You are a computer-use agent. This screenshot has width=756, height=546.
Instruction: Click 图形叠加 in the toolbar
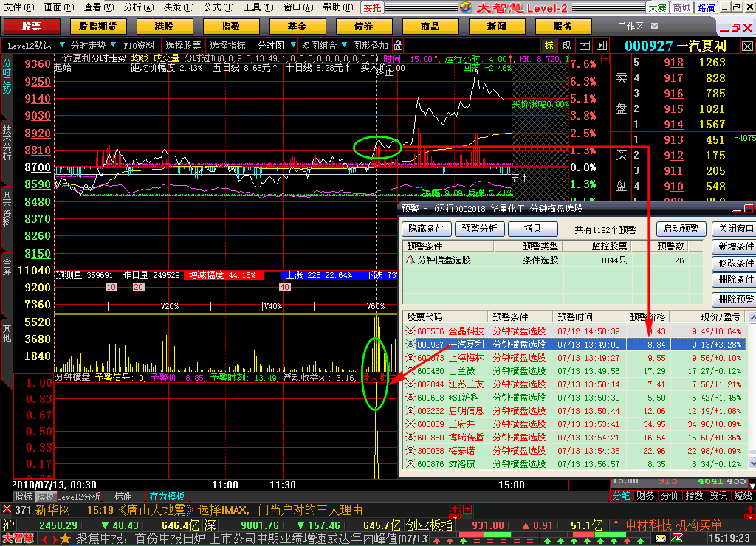(x=371, y=45)
